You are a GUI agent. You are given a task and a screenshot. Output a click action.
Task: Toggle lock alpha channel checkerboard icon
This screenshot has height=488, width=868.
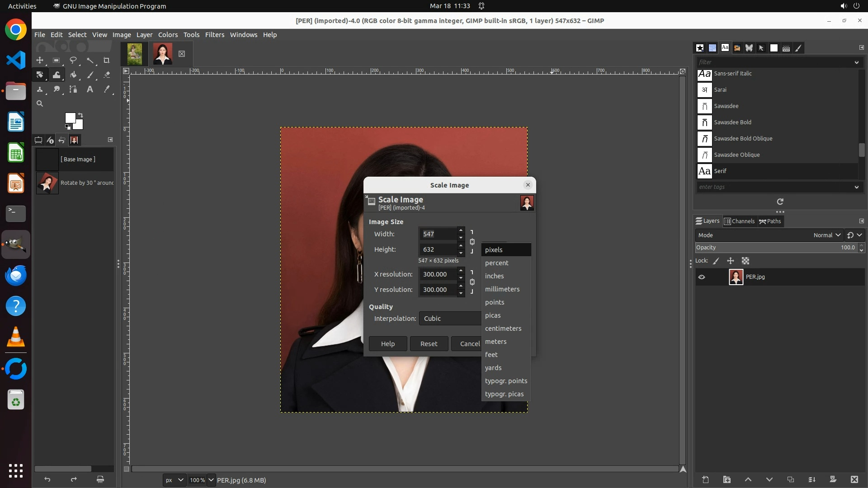click(745, 261)
